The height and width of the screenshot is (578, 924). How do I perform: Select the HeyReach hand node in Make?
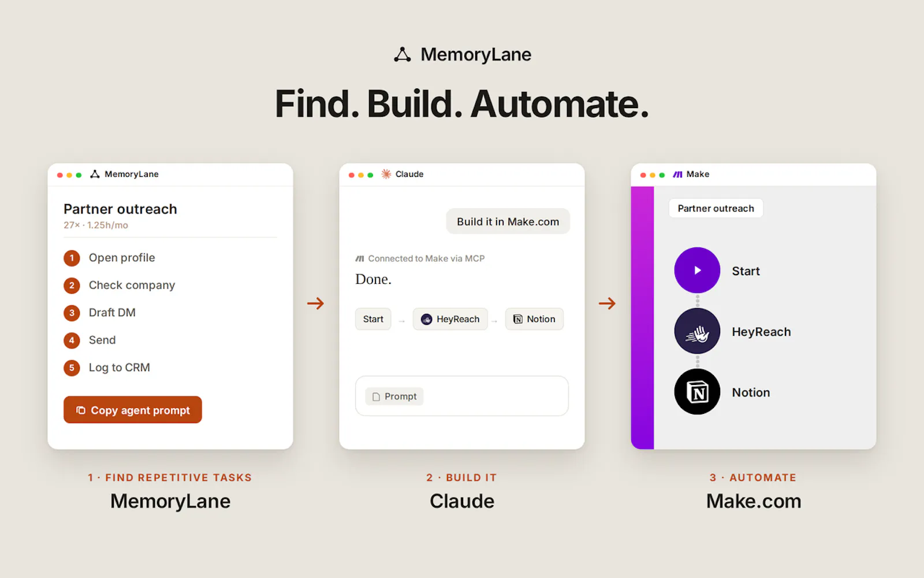(697, 331)
